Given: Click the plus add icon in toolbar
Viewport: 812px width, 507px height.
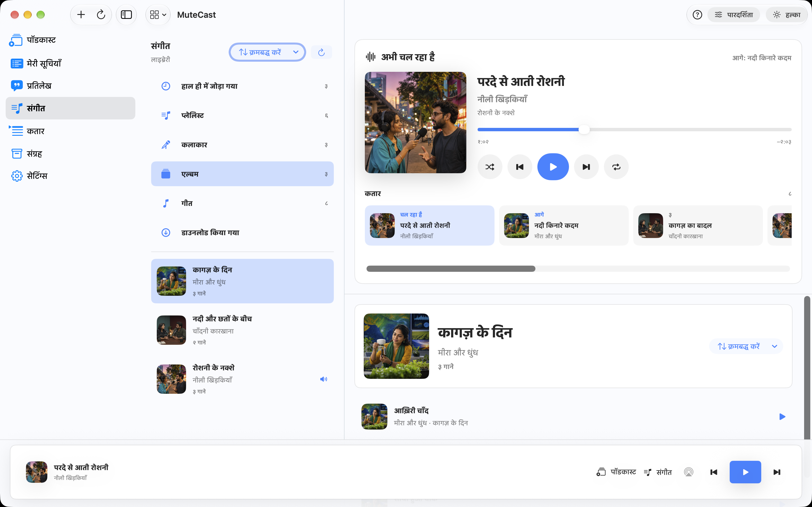Looking at the screenshot, I should [81, 15].
